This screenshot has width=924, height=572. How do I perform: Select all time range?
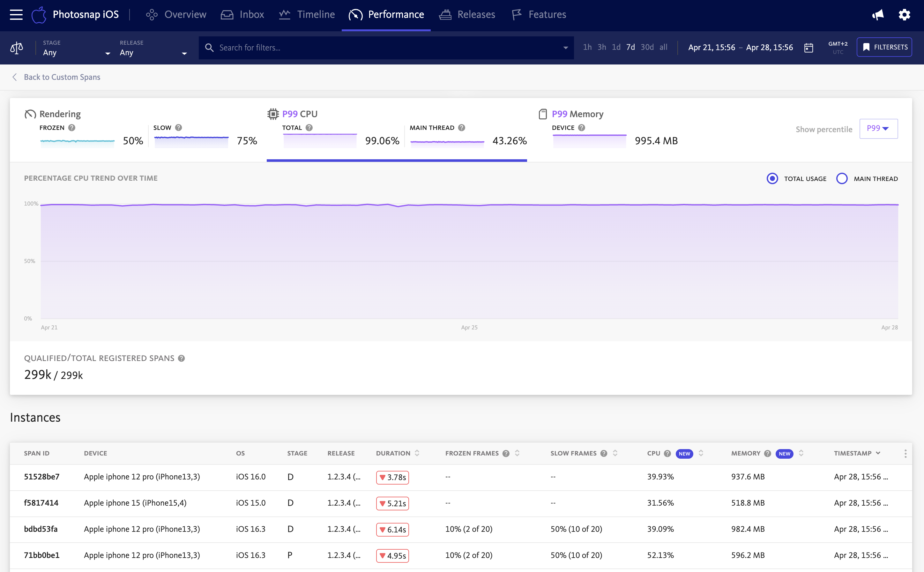664,47
